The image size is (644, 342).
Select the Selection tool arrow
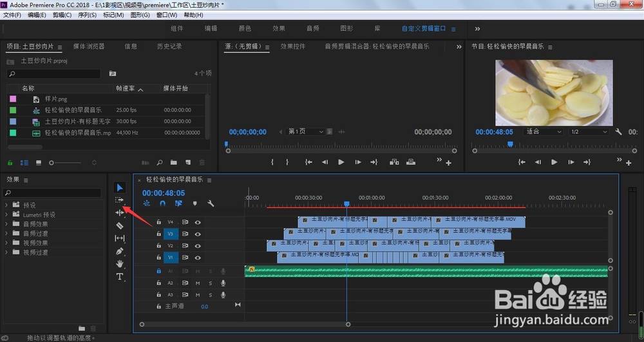[120, 187]
